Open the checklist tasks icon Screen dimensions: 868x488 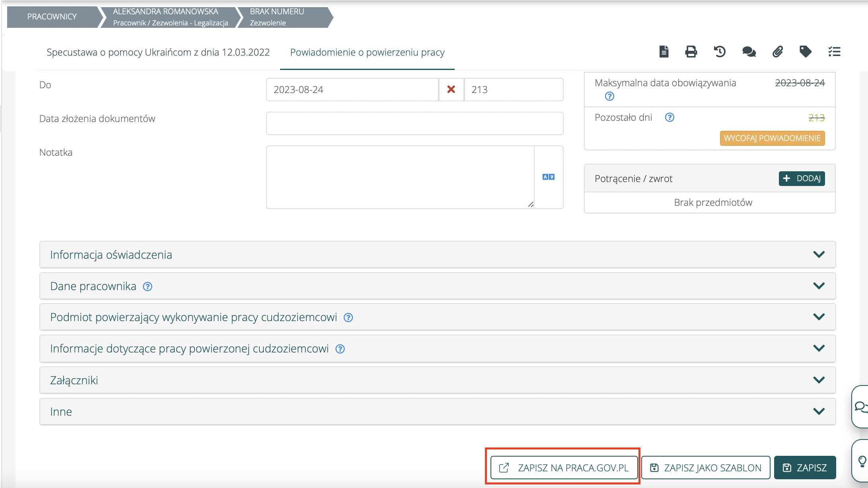[x=834, y=52]
